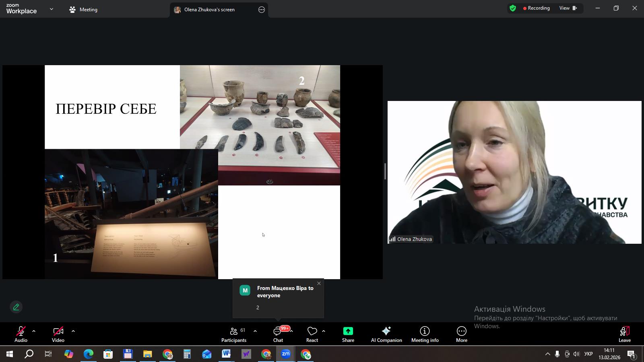Expand the participants options arrow
Image resolution: width=644 pixels, height=362 pixels.
pyautogui.click(x=255, y=331)
